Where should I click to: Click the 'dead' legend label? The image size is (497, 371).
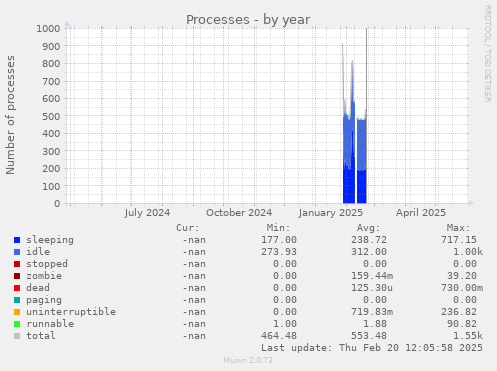(x=38, y=288)
